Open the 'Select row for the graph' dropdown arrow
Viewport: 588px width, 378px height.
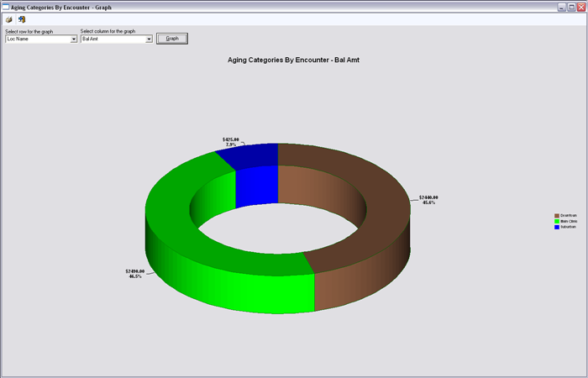(x=74, y=39)
